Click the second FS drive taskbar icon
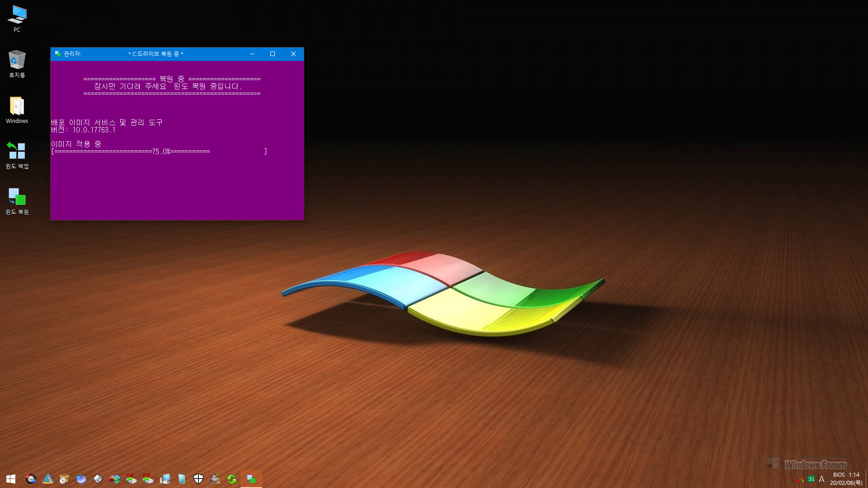868x488 pixels. [148, 479]
